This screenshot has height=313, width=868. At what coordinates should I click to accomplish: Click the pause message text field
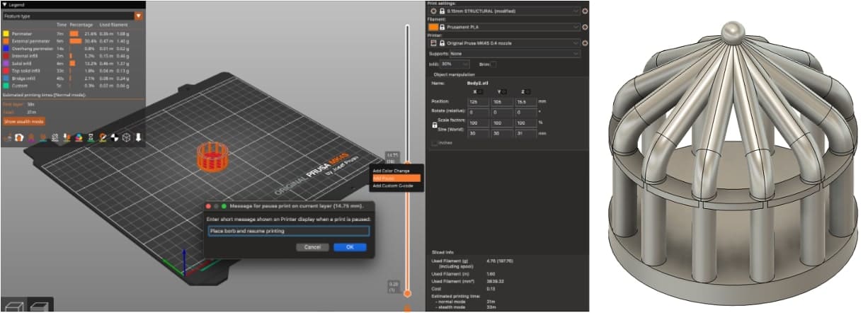pyautogui.click(x=288, y=231)
